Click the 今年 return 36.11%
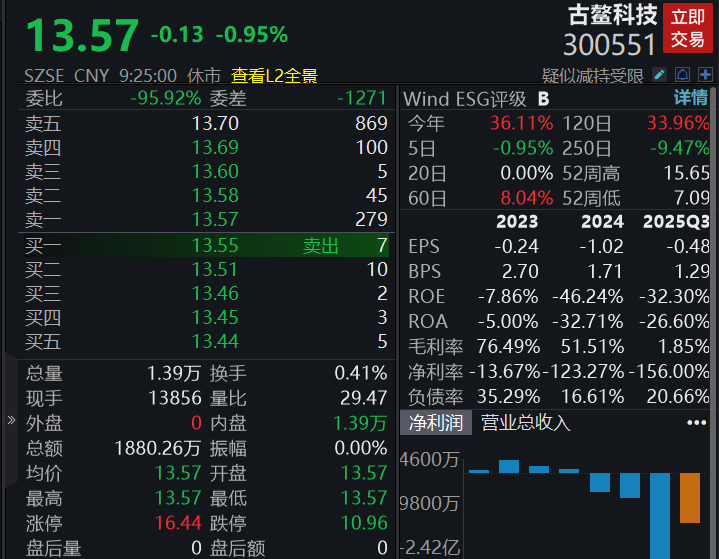The image size is (719, 559). [x=521, y=123]
